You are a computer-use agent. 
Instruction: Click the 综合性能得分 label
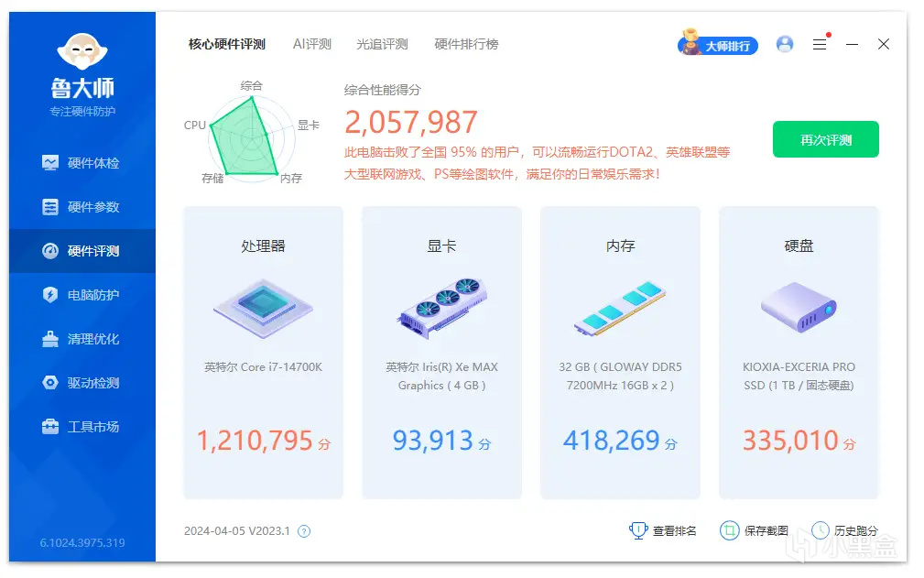(383, 90)
